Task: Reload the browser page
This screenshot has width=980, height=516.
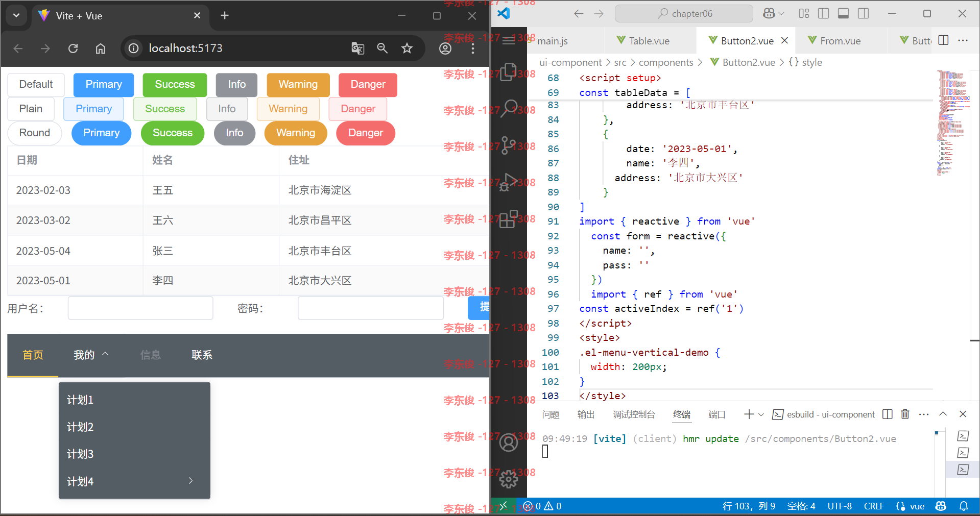Action: pyautogui.click(x=73, y=48)
